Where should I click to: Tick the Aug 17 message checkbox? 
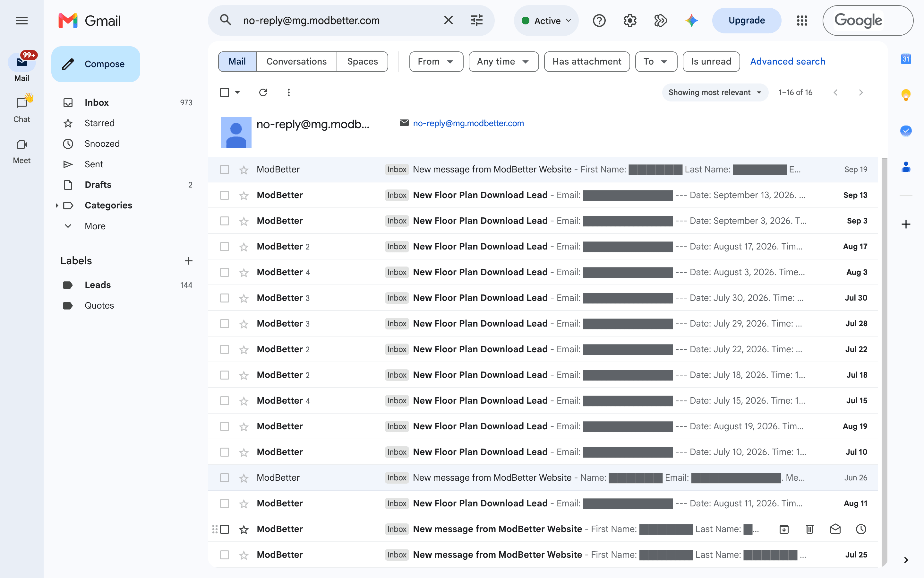pos(225,247)
